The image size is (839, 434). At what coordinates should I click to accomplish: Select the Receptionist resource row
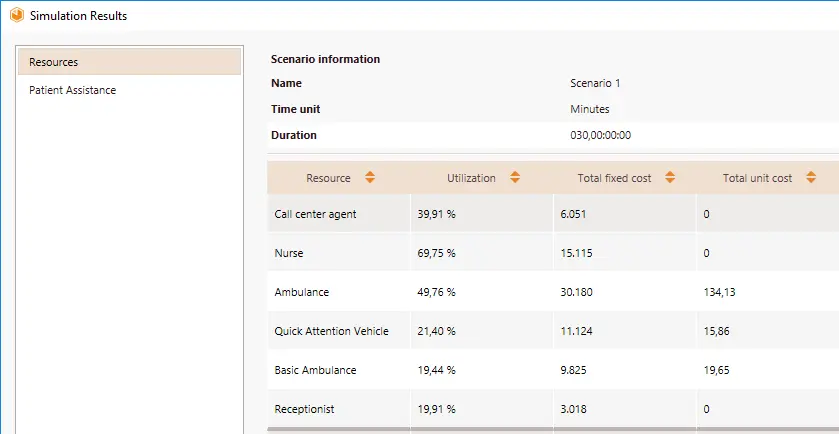(x=553, y=409)
